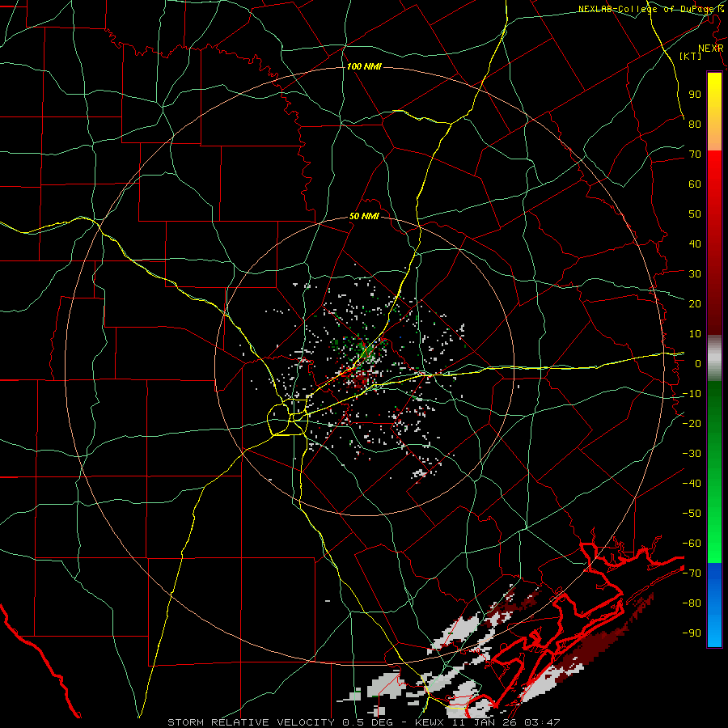This screenshot has height=728, width=728.
Task: Click the 60 knot label on colorbar
Action: pyautogui.click(x=695, y=184)
